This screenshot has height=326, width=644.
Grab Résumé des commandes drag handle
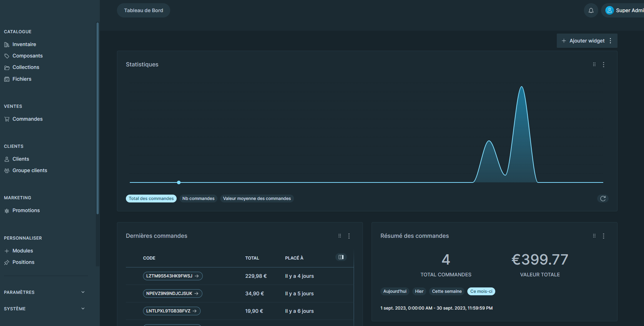[x=594, y=236]
